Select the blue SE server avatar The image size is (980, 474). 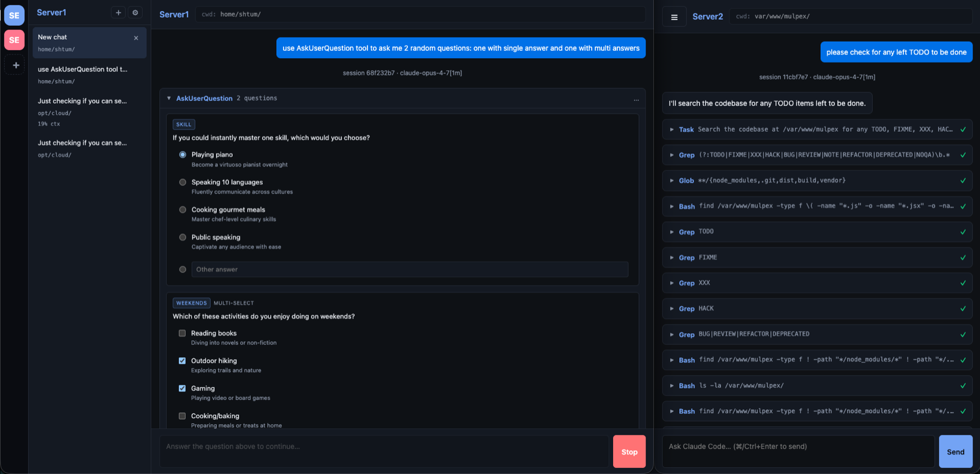(14, 15)
